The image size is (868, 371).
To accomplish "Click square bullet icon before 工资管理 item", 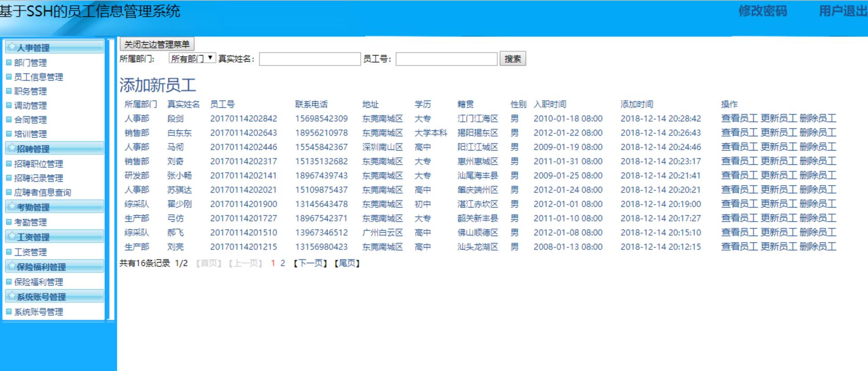I will click(9, 252).
